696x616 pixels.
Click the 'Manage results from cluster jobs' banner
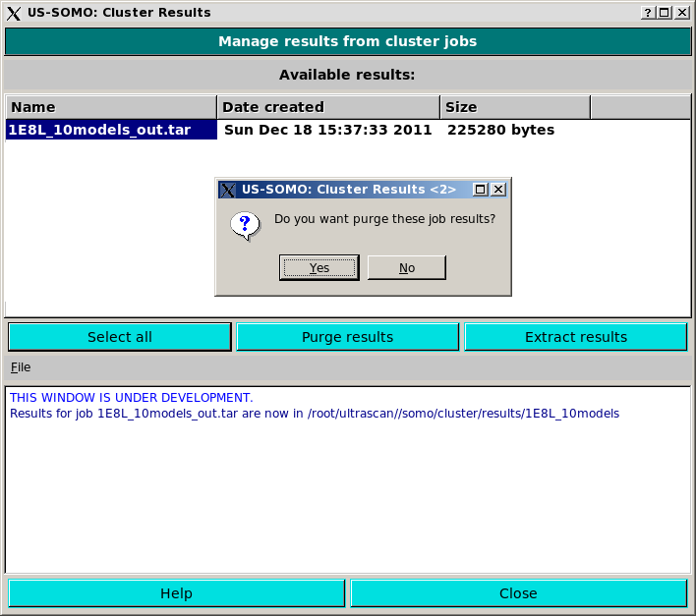click(x=348, y=41)
